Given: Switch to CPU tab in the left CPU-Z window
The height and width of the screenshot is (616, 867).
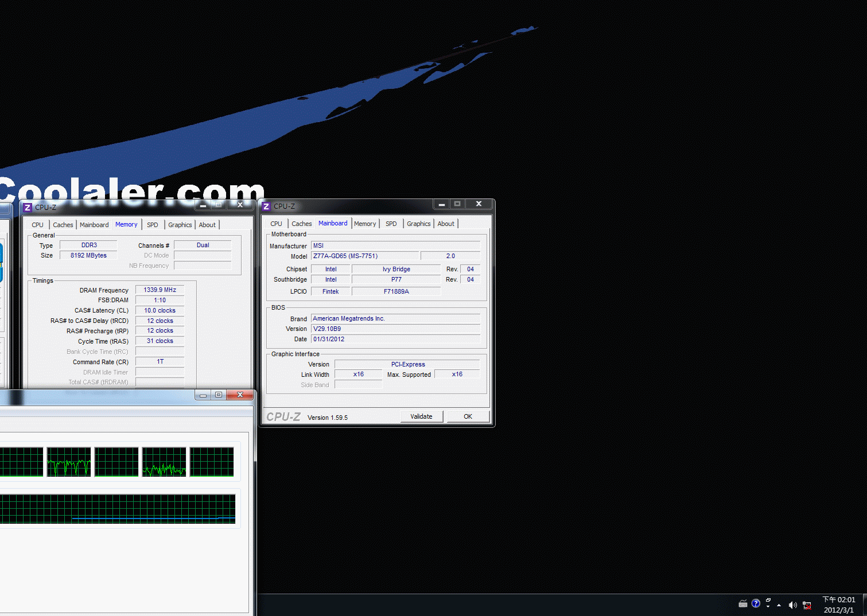Looking at the screenshot, I should coord(37,225).
